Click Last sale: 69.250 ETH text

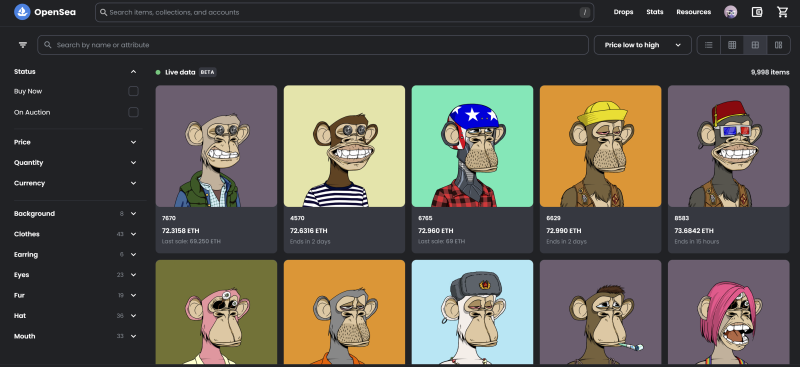[x=191, y=241]
